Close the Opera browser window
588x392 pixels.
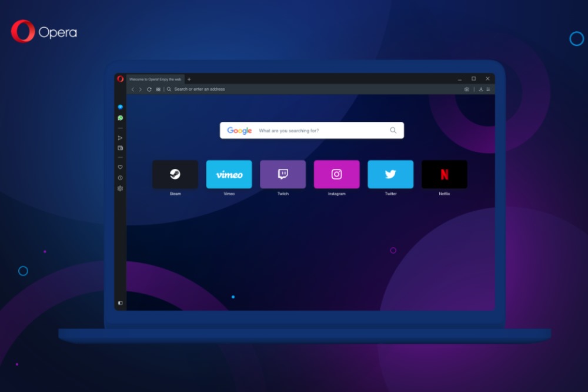pyautogui.click(x=487, y=79)
